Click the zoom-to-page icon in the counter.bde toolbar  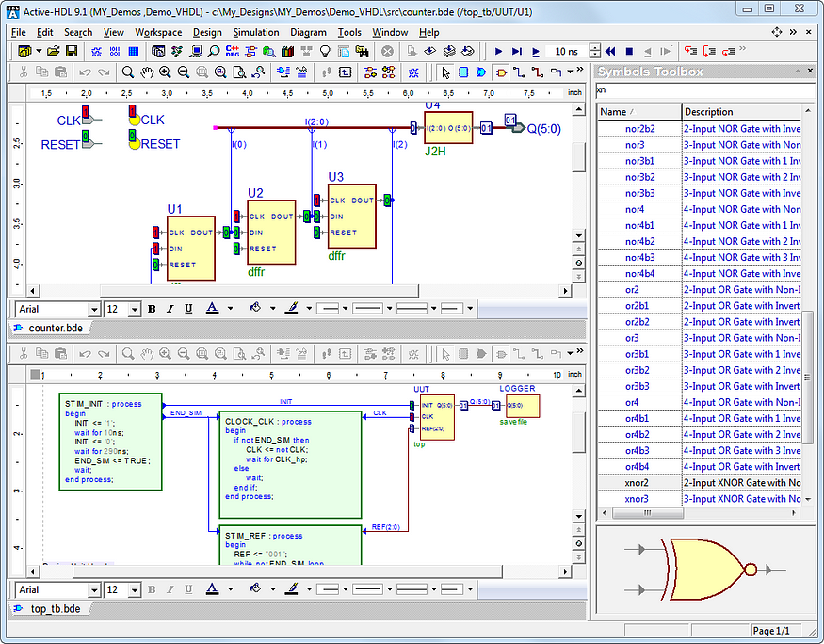click(239, 72)
